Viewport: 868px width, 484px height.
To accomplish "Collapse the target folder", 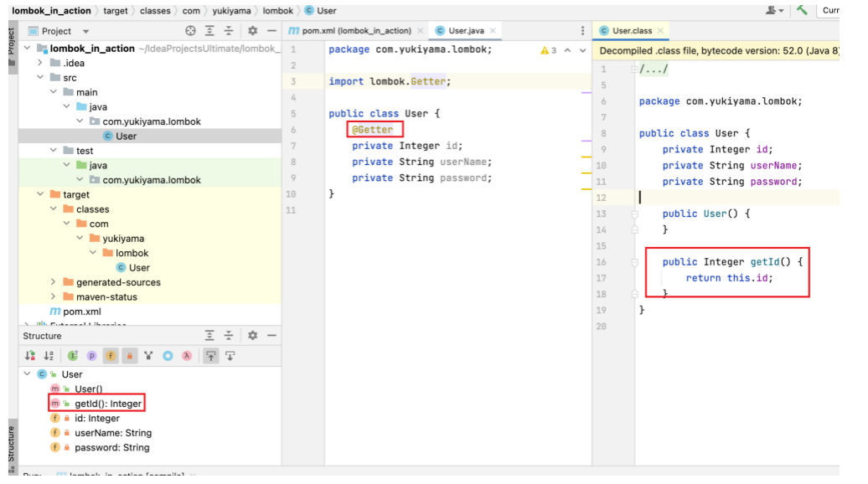I will 40,194.
